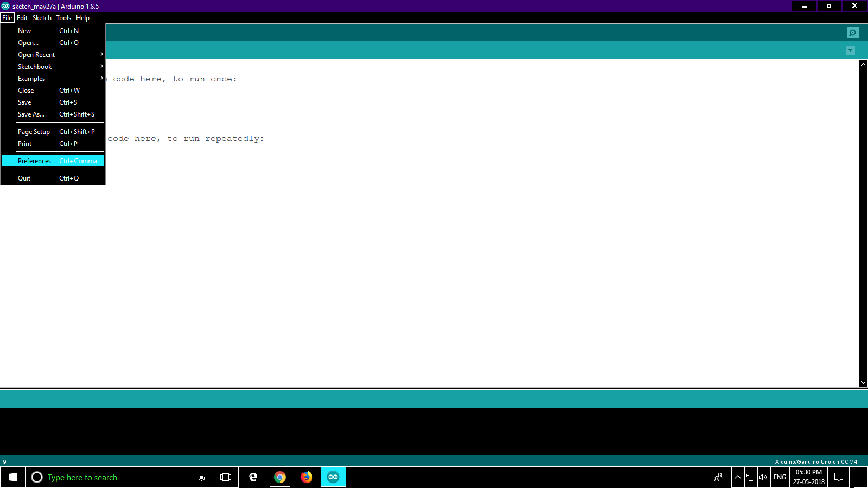This screenshot has height=488, width=868.
Task: Open the Serial Monitor icon
Action: tap(853, 33)
